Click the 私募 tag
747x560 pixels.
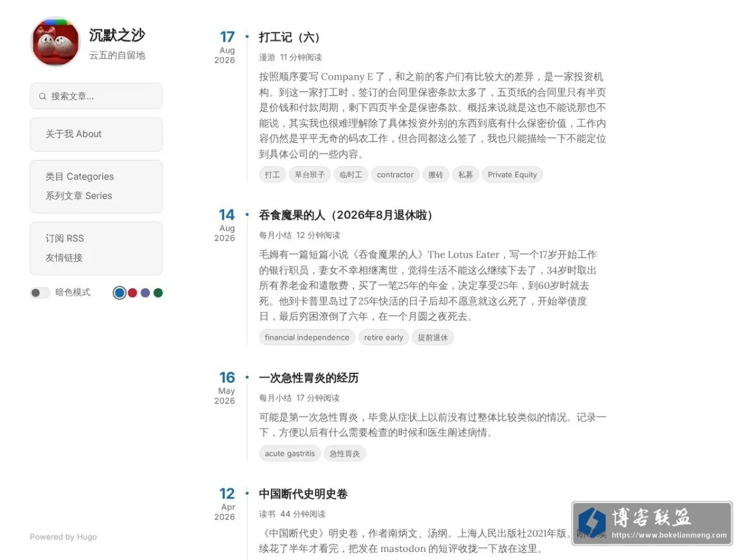click(466, 175)
